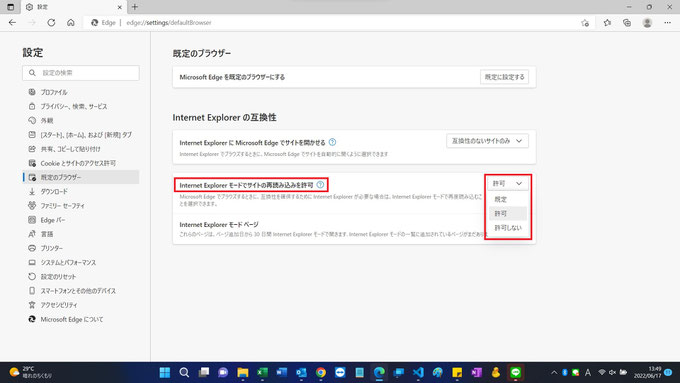Add this page to favorites star icon
680x383 pixels.
pos(585,23)
